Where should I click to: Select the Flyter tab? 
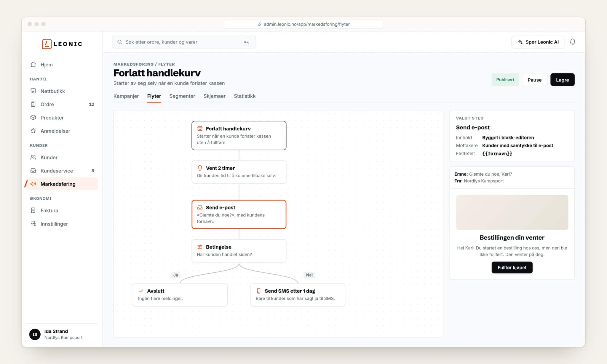[154, 96]
